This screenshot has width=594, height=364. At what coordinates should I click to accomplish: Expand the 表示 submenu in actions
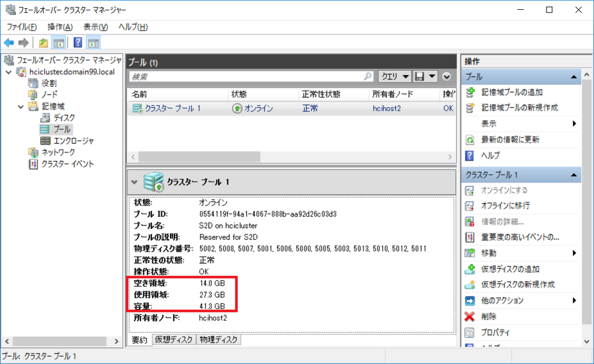(x=574, y=123)
